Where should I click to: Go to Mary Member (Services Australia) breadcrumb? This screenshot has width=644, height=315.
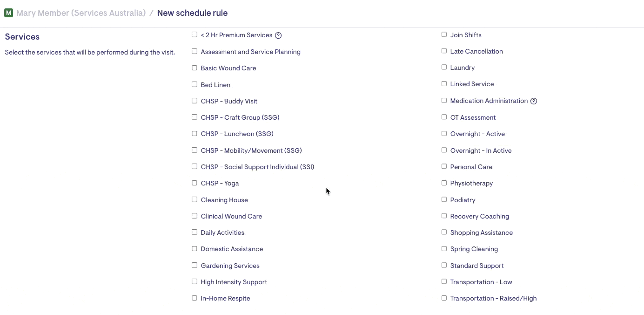click(x=81, y=13)
